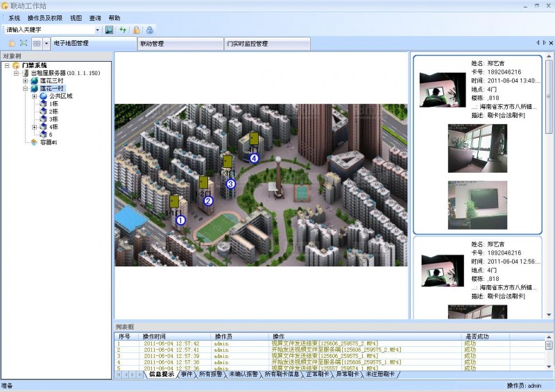Open the 操作员及权限 menu
This screenshot has width=555, height=392.
point(45,18)
